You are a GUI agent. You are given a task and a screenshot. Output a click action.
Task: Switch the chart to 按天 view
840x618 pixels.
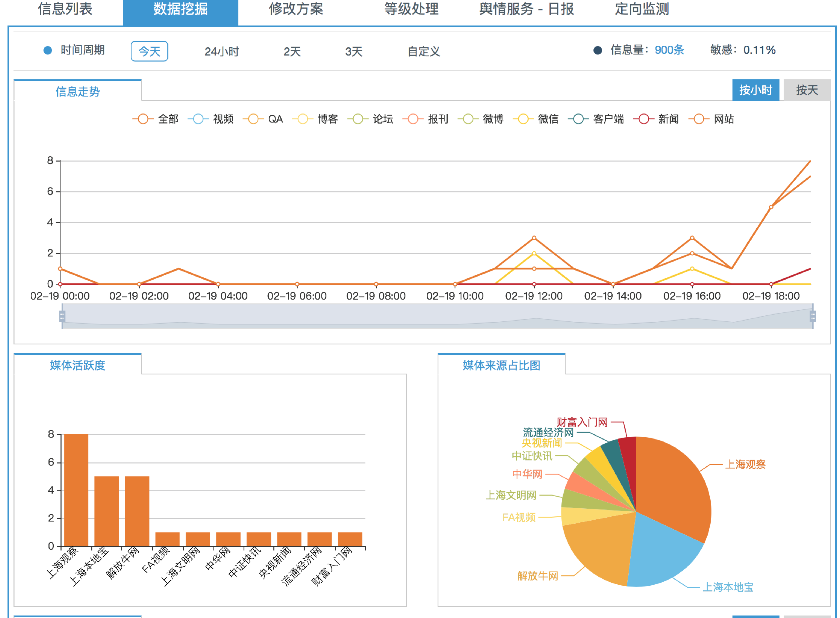806,90
